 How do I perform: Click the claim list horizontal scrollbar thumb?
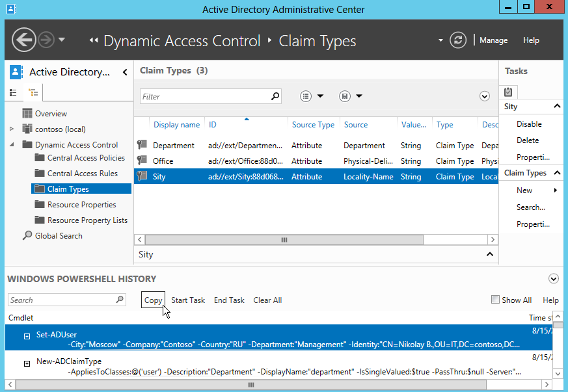pos(284,240)
